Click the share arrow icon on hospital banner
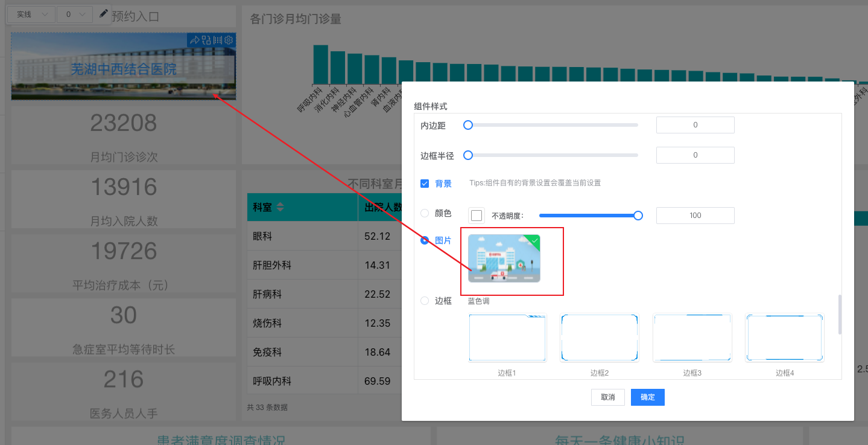868x445 pixels. pyautogui.click(x=194, y=40)
